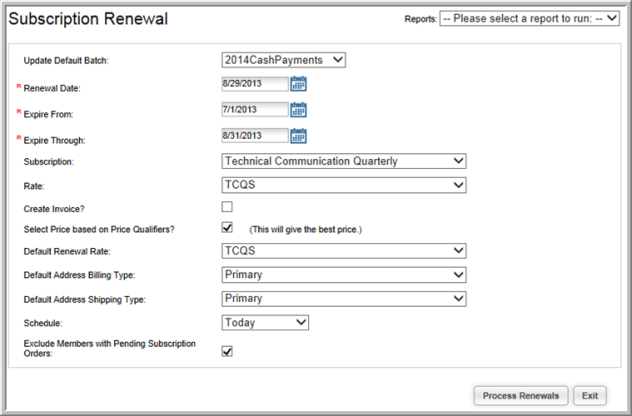The height and width of the screenshot is (416, 632).
Task: Click the Process Renewals button
Action: coord(521,396)
